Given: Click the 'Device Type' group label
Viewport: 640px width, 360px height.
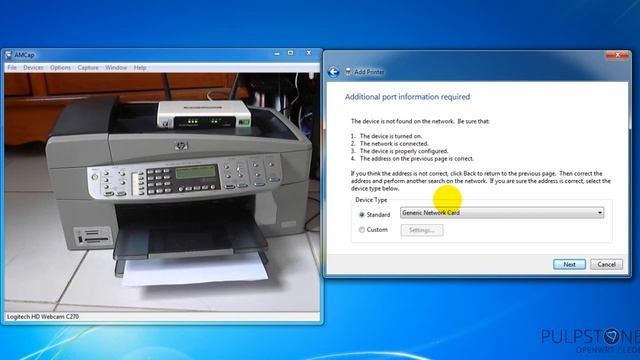Looking at the screenshot, I should coord(371,200).
